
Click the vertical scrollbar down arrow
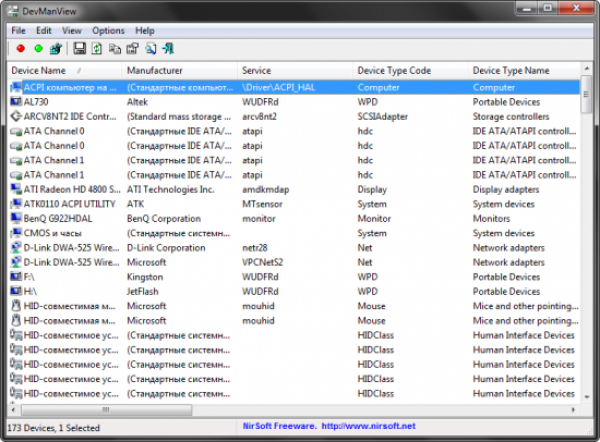(585, 398)
